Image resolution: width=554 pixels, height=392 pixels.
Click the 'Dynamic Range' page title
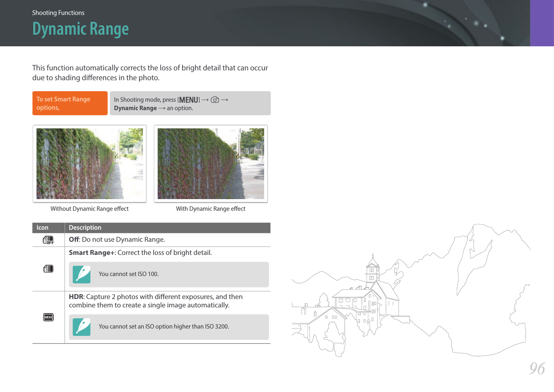coord(80,29)
